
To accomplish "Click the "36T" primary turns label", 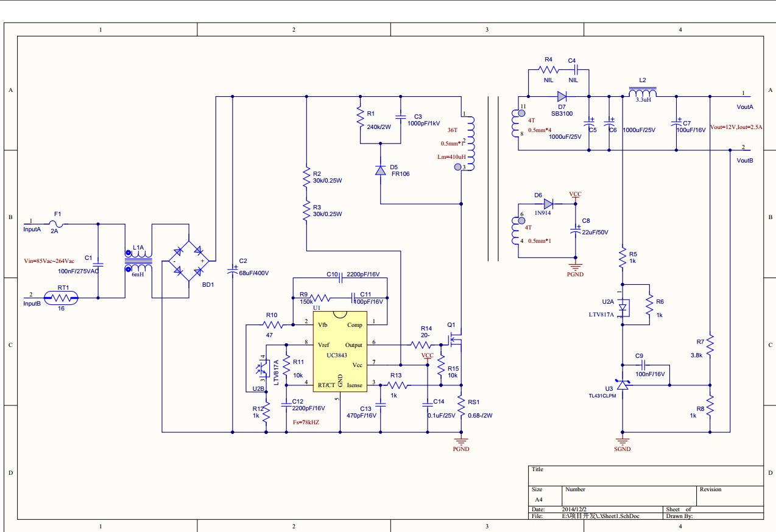I will point(452,130).
